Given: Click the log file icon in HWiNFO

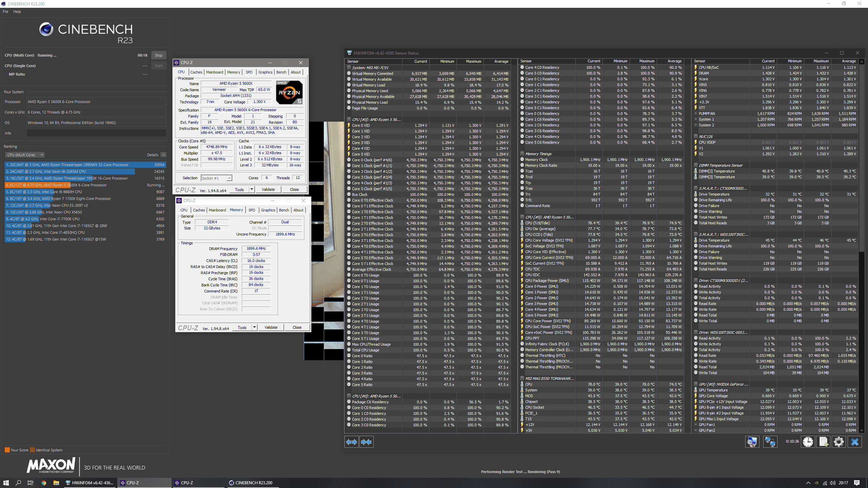Looking at the screenshot, I should click(x=823, y=442).
